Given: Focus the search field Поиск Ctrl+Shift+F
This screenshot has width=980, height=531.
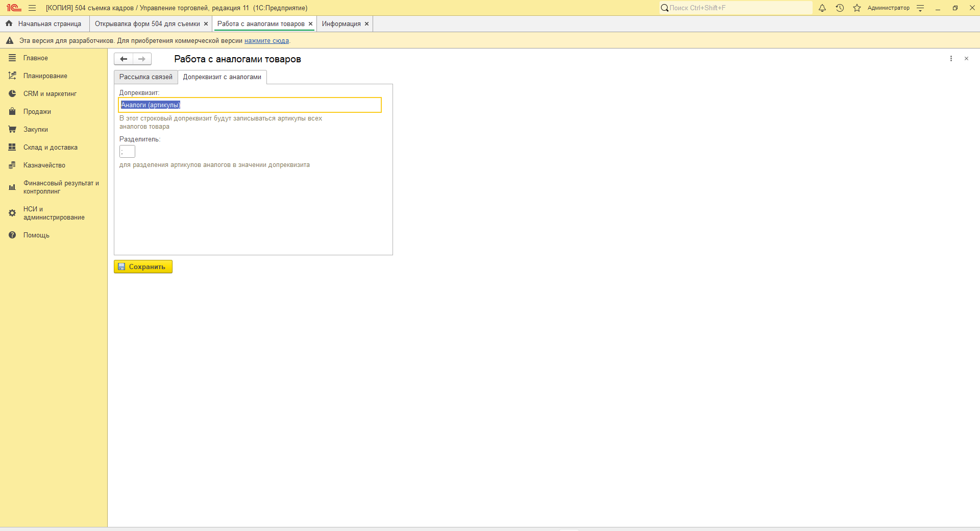Looking at the screenshot, I should (x=736, y=8).
